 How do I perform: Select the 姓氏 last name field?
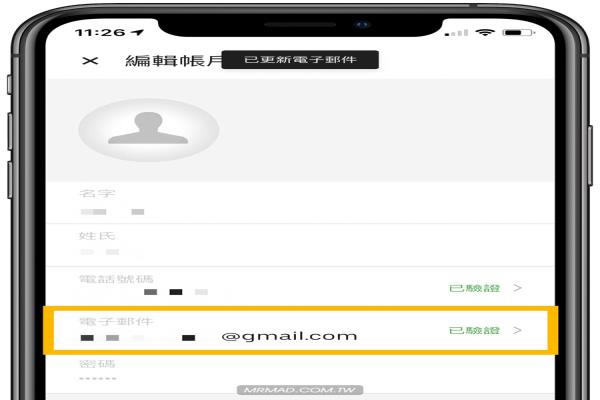(300, 245)
